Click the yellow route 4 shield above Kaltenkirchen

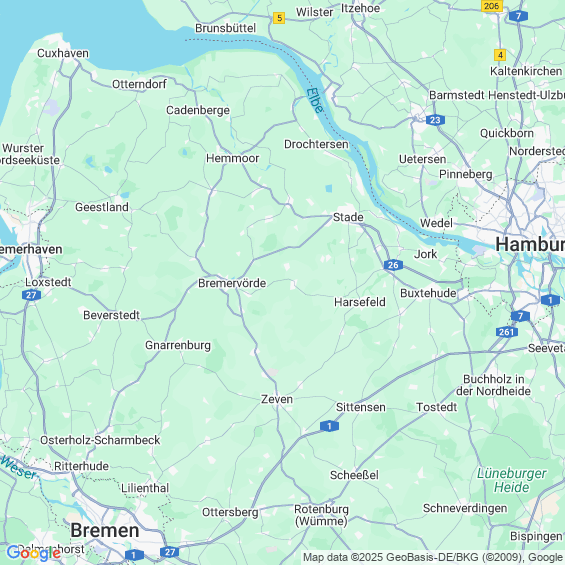[500, 55]
